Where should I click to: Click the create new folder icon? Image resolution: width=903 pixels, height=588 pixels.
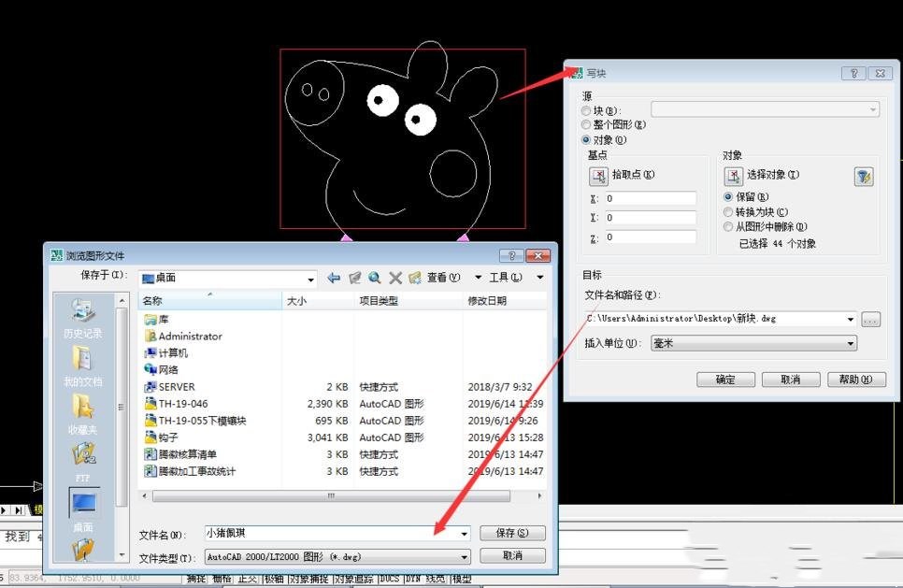tap(414, 277)
